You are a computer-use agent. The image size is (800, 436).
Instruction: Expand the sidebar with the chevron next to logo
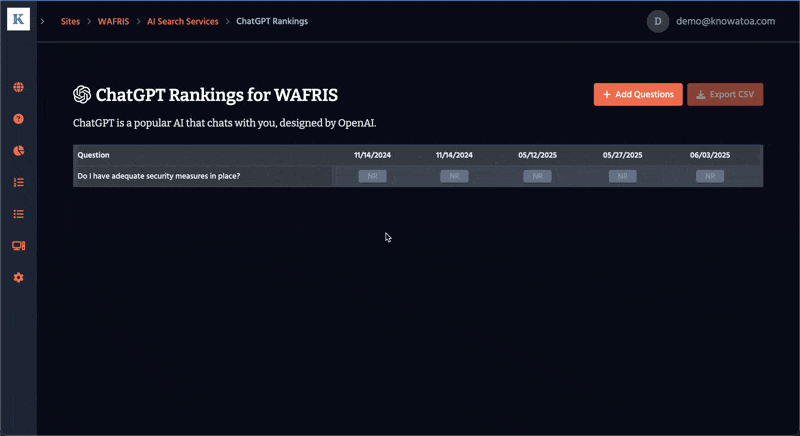pyautogui.click(x=43, y=21)
